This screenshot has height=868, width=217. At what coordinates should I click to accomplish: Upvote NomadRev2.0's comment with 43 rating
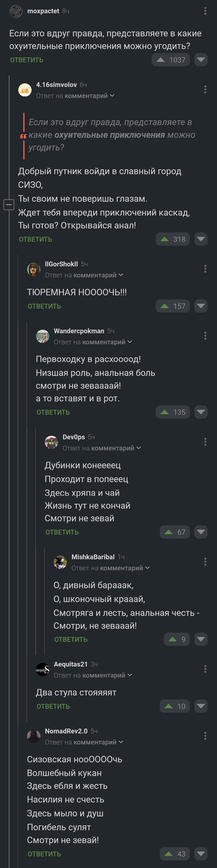(x=169, y=854)
